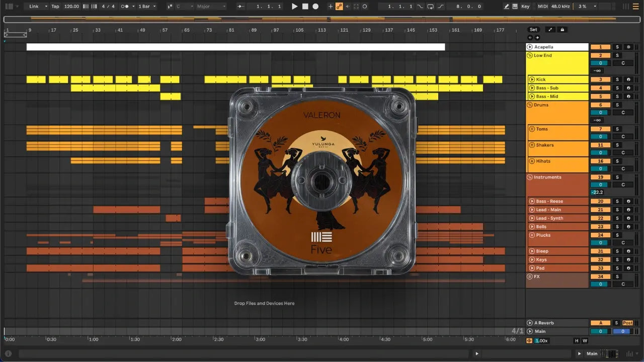
Task: Click the Instruments track volume slider
Action: [x=600, y=185]
